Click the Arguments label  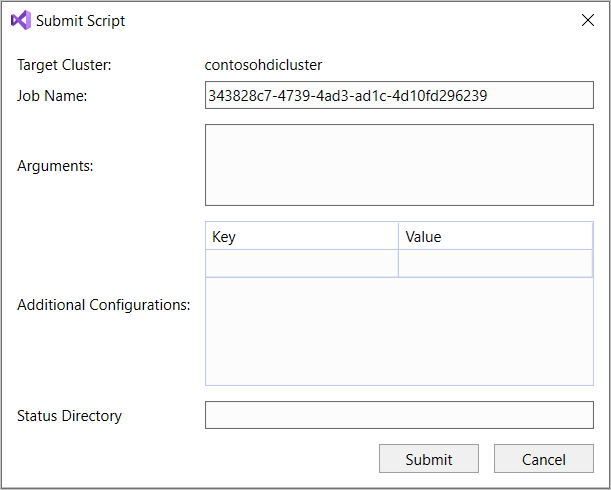point(55,166)
